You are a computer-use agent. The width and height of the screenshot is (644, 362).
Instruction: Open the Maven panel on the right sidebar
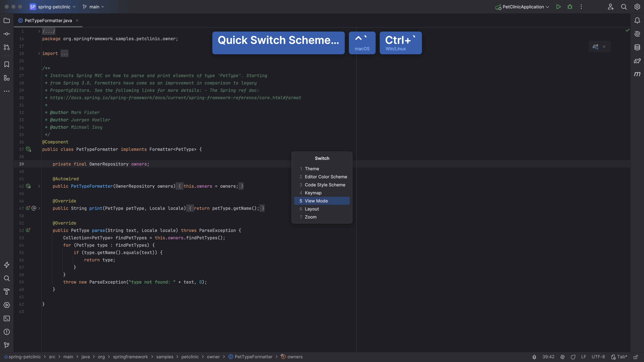(637, 74)
